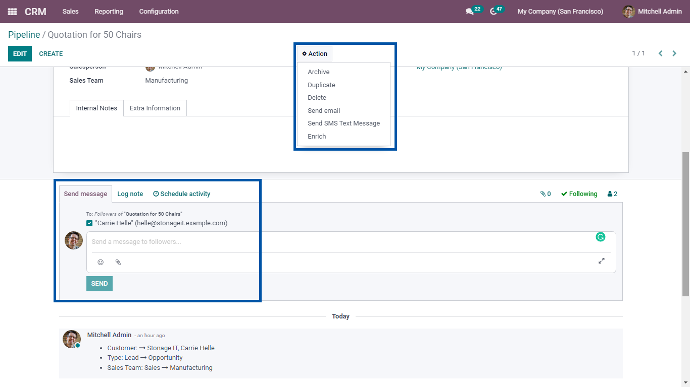
Task: Click the CREATE button
Action: 51,54
